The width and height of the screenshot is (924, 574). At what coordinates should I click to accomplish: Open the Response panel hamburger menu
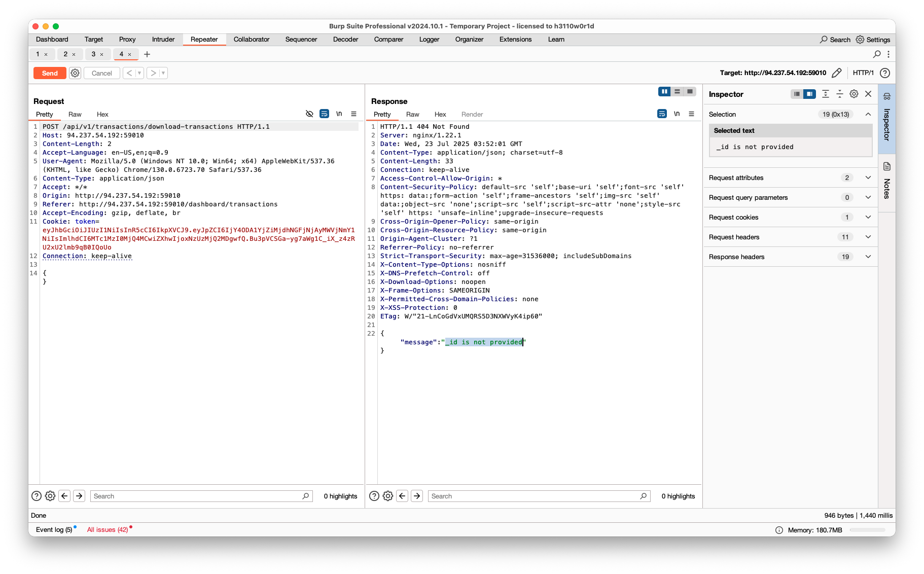tap(691, 114)
